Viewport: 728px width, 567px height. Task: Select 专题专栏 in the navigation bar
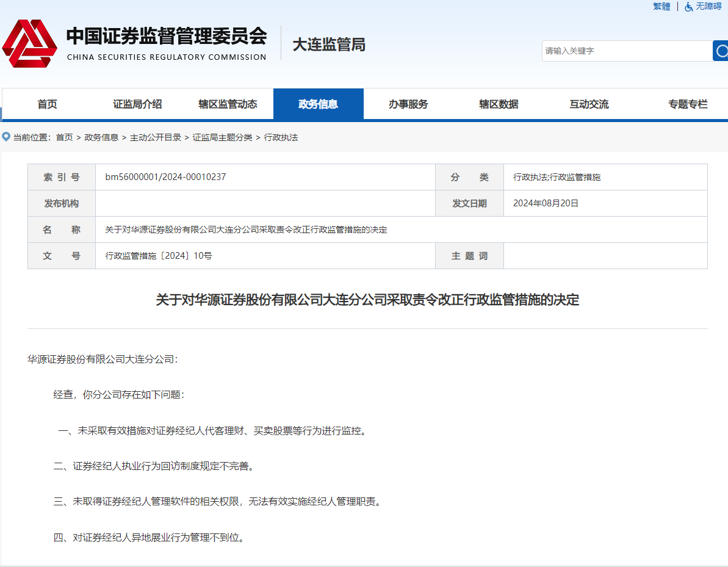(688, 104)
